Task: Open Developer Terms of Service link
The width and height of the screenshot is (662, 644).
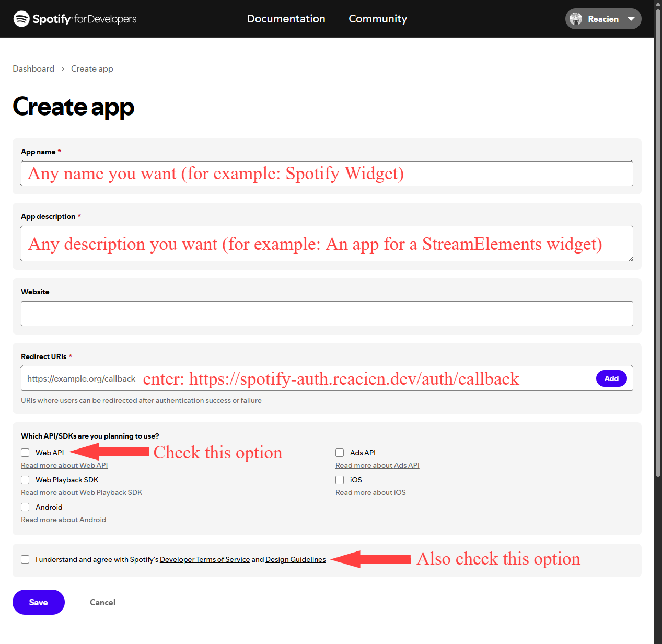Action: point(204,559)
